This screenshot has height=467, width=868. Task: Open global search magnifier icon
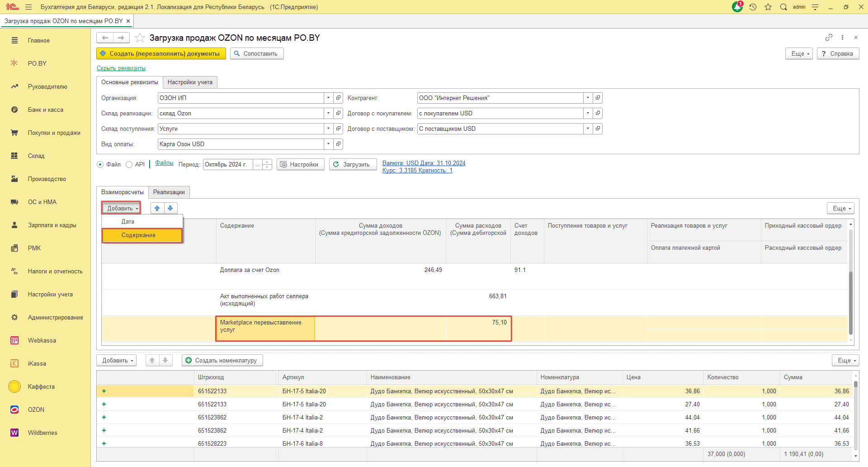pyautogui.click(x=783, y=7)
